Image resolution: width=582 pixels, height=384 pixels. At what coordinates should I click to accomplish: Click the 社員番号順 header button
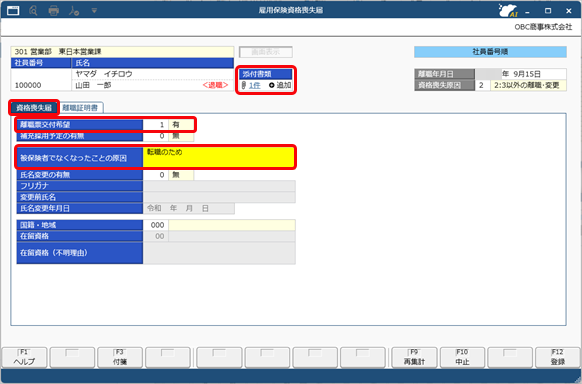490,52
